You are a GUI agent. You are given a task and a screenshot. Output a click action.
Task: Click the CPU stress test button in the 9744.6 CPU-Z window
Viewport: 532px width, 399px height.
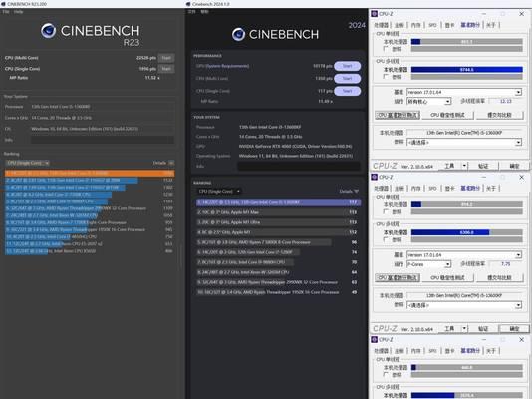(447, 115)
